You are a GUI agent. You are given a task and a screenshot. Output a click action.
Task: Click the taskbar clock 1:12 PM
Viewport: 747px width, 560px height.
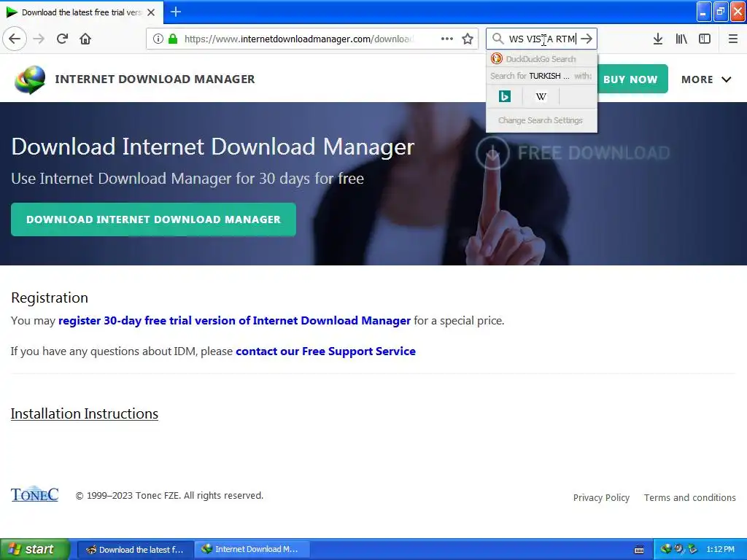coord(720,550)
